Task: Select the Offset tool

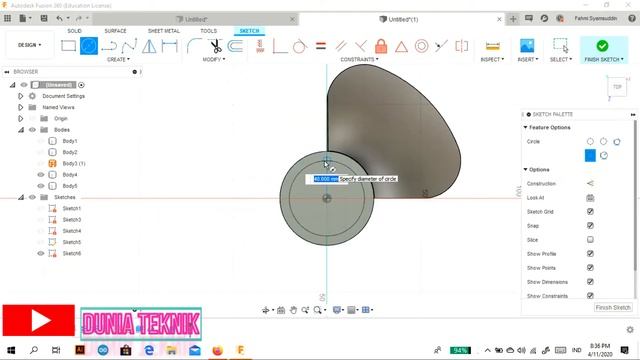Action: pyautogui.click(x=236, y=46)
